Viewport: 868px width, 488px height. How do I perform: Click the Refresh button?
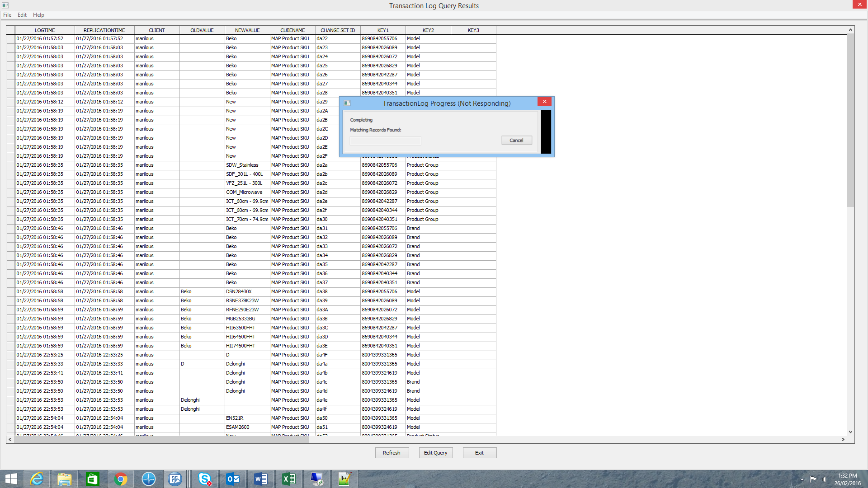(x=392, y=453)
